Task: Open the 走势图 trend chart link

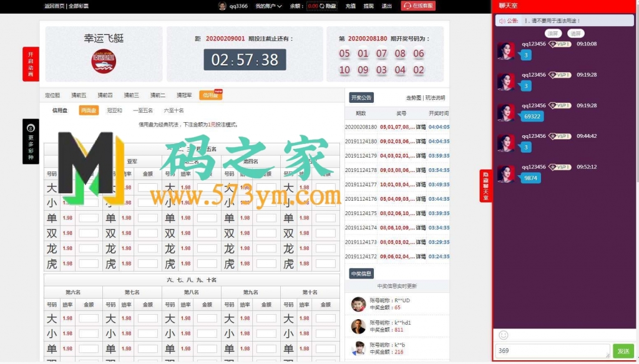Action: point(414,98)
